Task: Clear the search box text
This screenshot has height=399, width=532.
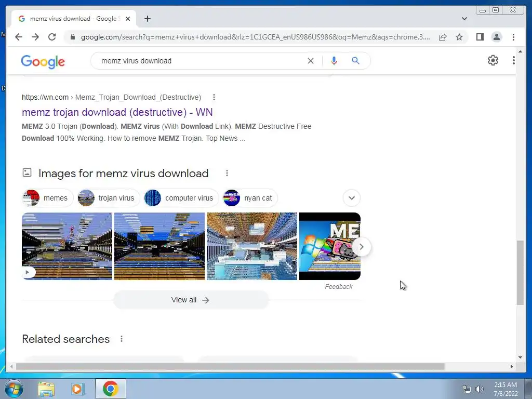Action: click(311, 61)
